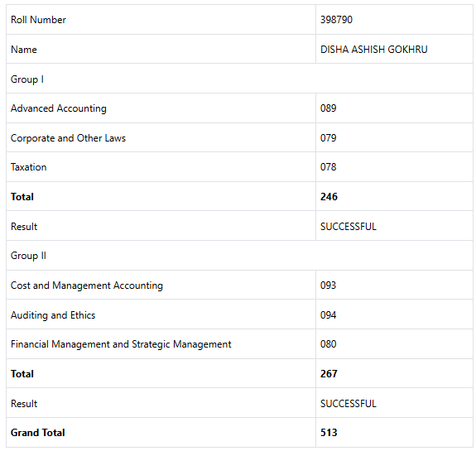Click the Group I total 246
The width and height of the screenshot is (476, 451).
[x=329, y=197]
